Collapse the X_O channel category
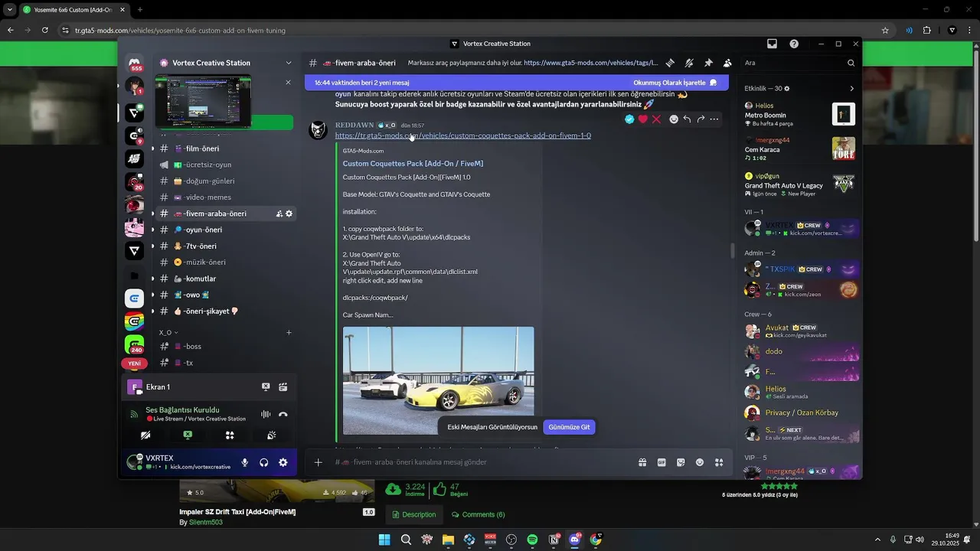The height and width of the screenshot is (551, 980). point(168,333)
